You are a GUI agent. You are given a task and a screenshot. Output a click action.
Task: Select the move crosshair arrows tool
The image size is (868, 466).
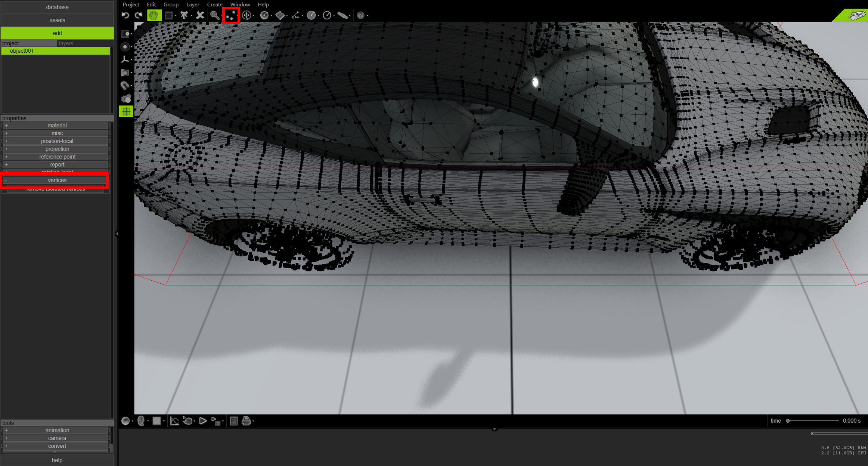[247, 15]
